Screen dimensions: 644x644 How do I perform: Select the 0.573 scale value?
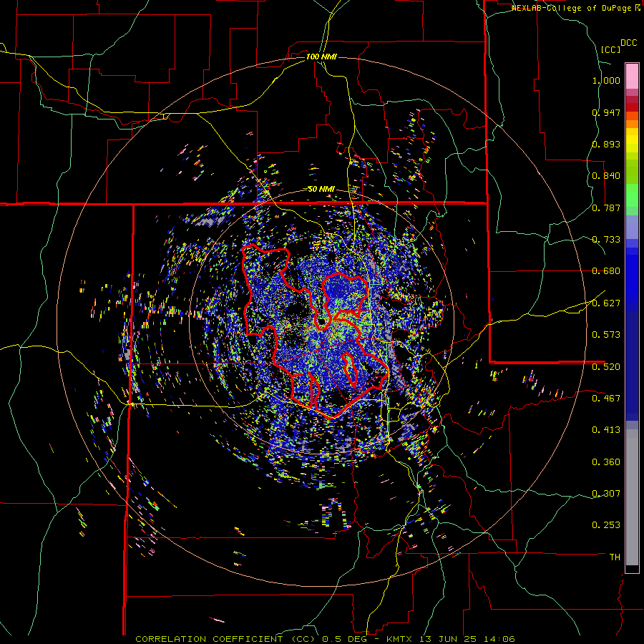(x=606, y=335)
